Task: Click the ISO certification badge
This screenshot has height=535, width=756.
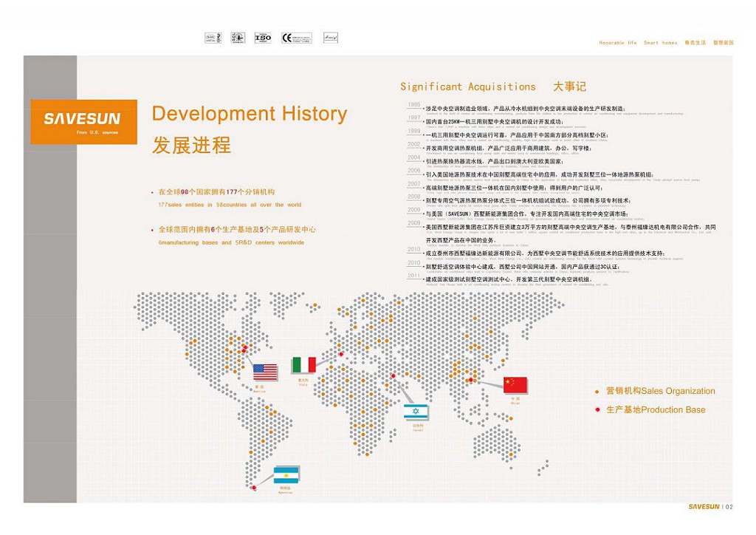Action: coord(263,38)
